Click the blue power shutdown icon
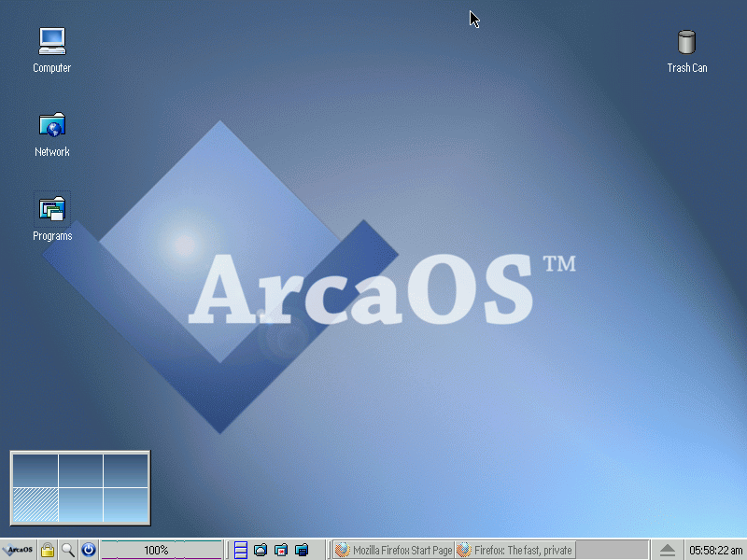Screen dimensions: 747x560 pyautogui.click(x=89, y=550)
